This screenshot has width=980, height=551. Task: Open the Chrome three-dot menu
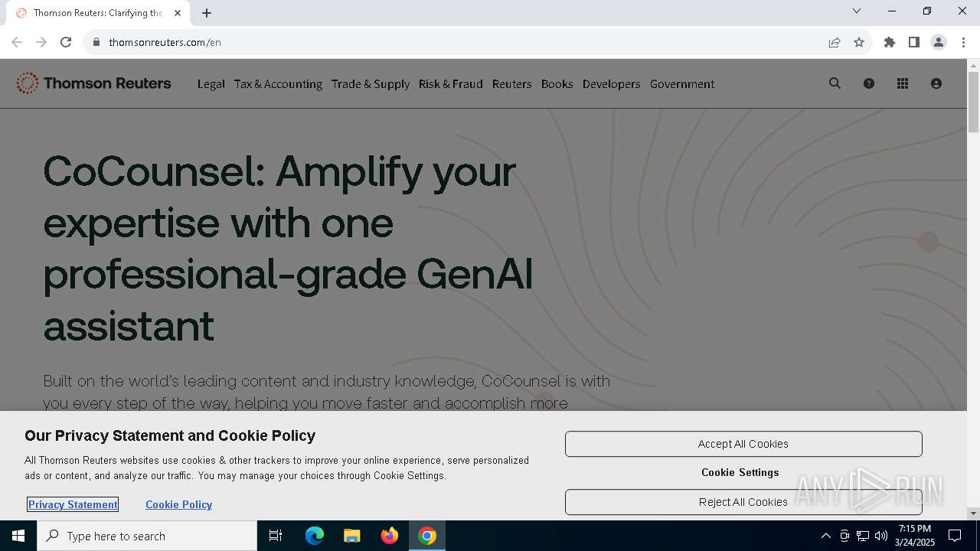click(963, 42)
